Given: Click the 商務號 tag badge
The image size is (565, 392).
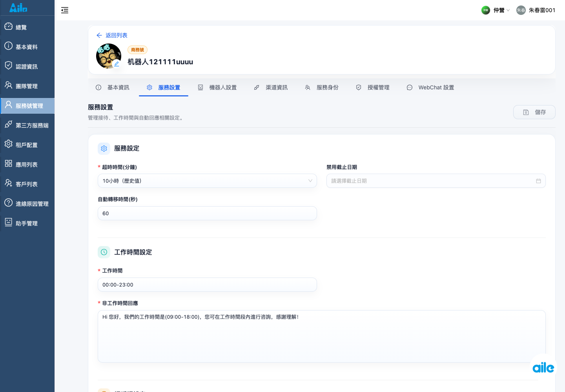Looking at the screenshot, I should pyautogui.click(x=137, y=50).
